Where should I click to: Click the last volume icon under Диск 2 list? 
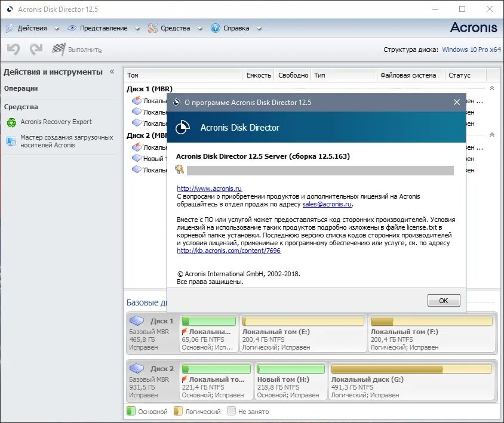click(x=137, y=169)
